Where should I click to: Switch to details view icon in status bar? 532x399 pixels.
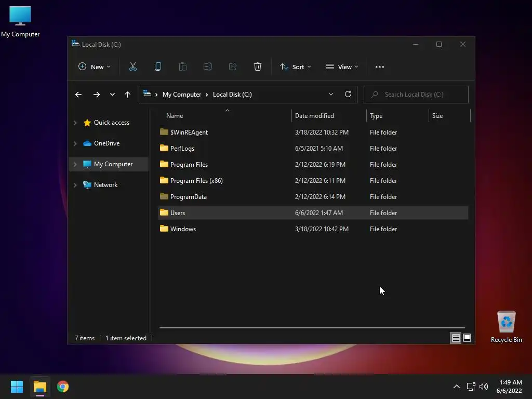click(x=456, y=338)
